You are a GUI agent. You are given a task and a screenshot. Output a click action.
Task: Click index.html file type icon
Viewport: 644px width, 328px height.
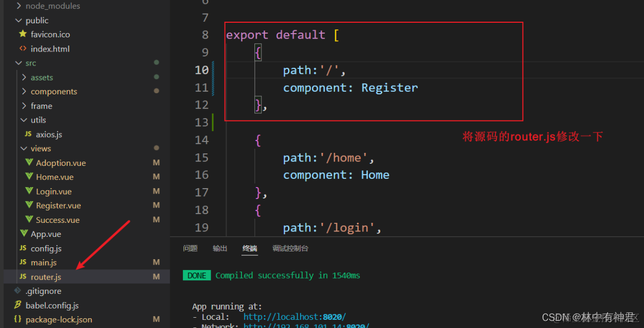pyautogui.click(x=23, y=49)
